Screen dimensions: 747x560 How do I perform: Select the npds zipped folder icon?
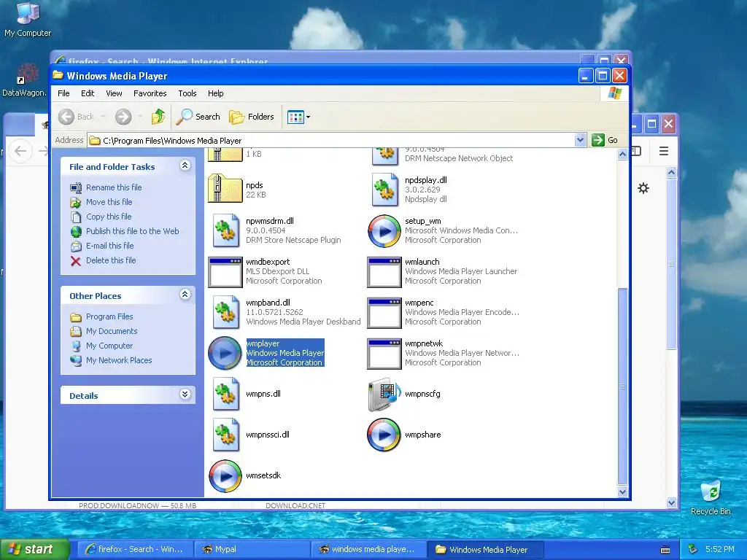[x=225, y=189]
